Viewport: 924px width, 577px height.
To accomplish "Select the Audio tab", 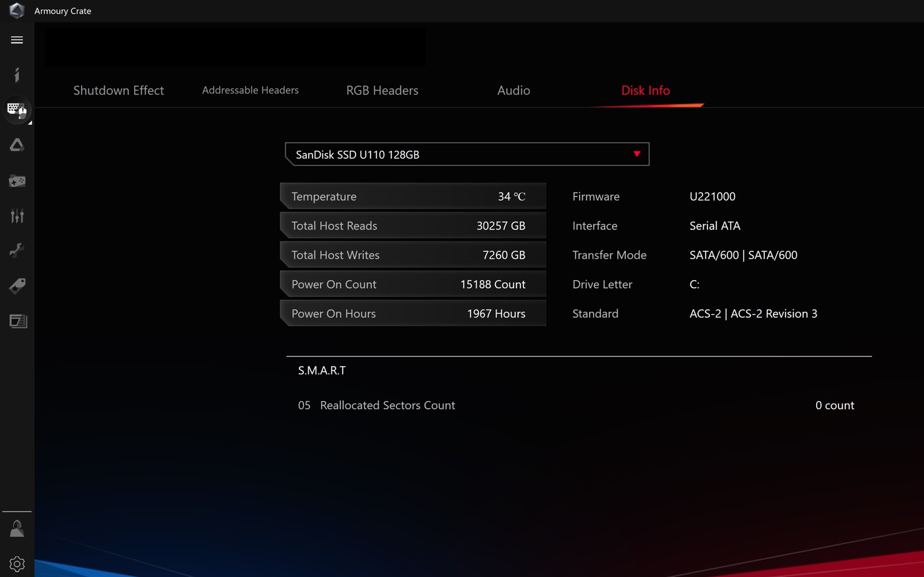I will click(x=513, y=90).
